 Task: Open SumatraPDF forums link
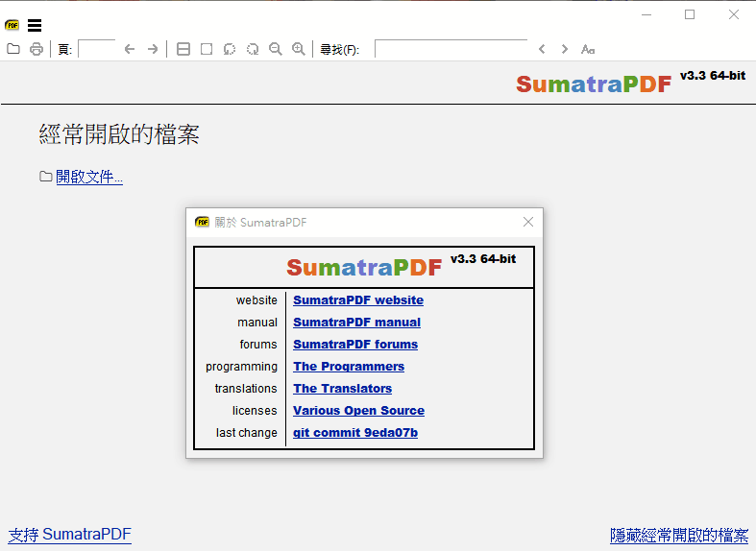click(355, 345)
